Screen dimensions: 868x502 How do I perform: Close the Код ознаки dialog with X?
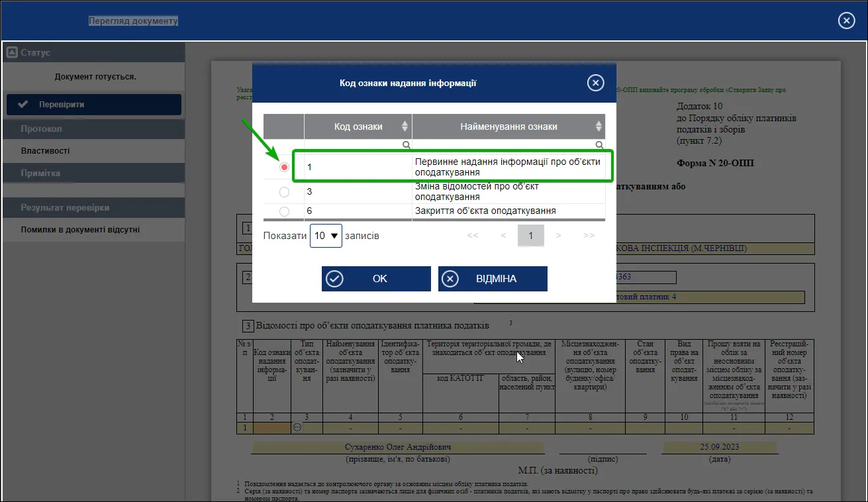(x=596, y=83)
